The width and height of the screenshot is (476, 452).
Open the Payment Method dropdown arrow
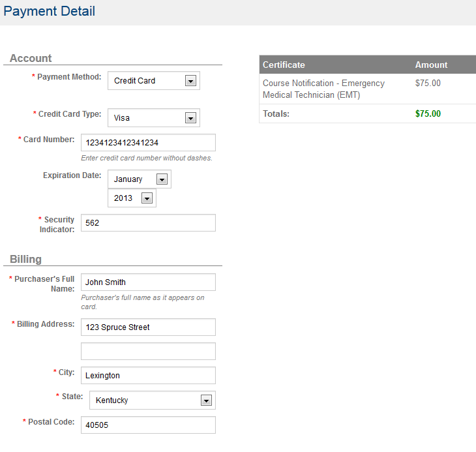click(x=190, y=81)
